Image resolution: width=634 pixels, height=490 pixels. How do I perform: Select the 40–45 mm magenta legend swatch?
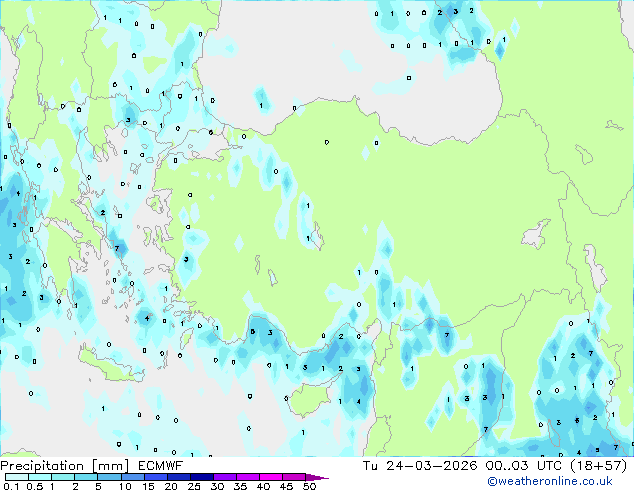click(x=271, y=477)
